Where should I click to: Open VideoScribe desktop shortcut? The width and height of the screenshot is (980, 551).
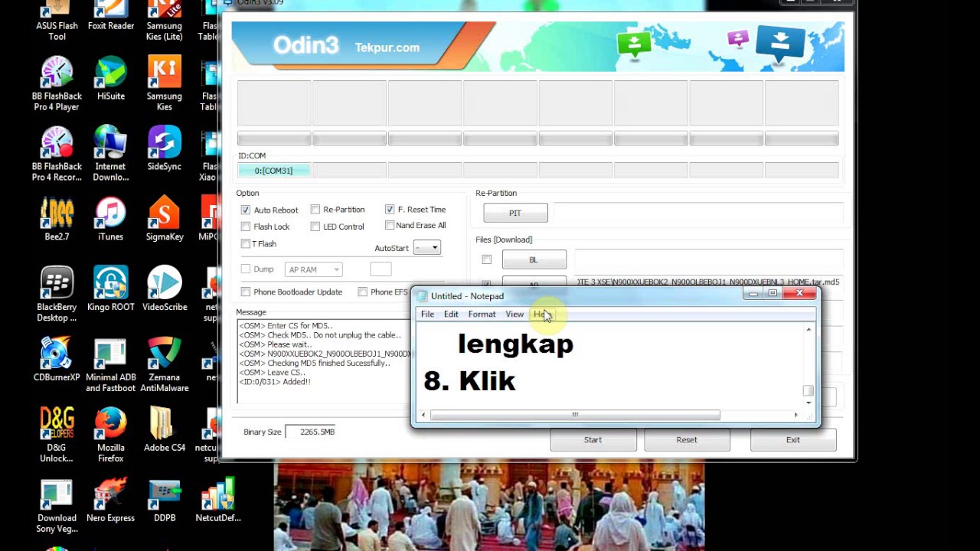pyautogui.click(x=164, y=289)
